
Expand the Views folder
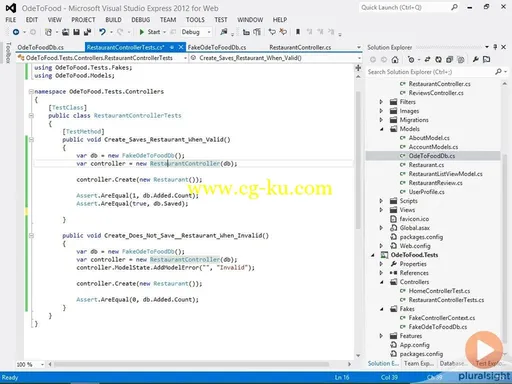pyautogui.click(x=381, y=210)
